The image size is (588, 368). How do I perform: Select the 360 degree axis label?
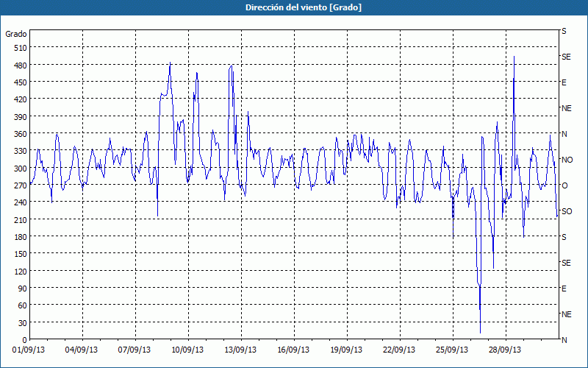click(21, 134)
